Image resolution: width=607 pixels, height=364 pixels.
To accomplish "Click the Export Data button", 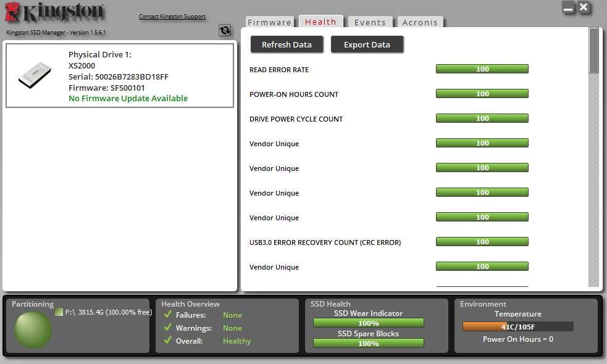I will (x=367, y=44).
